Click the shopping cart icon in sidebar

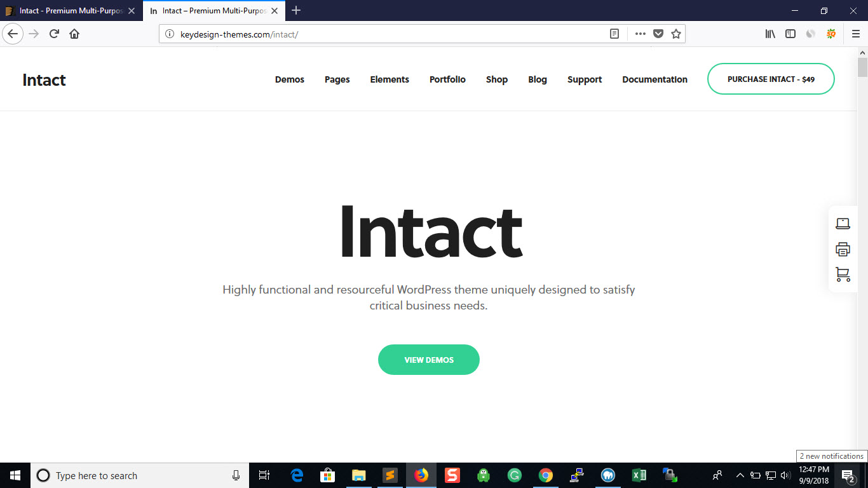pyautogui.click(x=843, y=274)
